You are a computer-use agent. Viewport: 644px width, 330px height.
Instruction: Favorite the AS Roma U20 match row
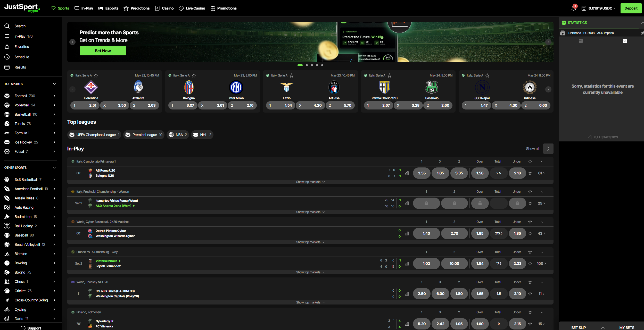pyautogui.click(x=530, y=173)
